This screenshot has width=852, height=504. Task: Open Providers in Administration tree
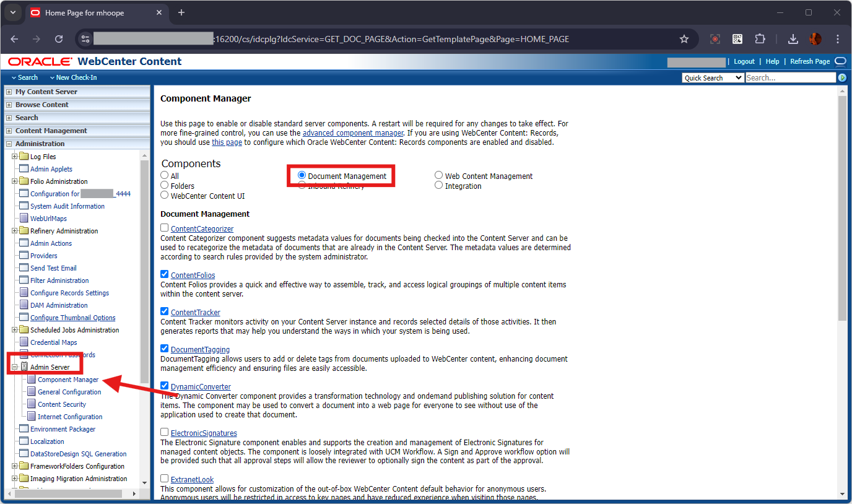(x=44, y=256)
